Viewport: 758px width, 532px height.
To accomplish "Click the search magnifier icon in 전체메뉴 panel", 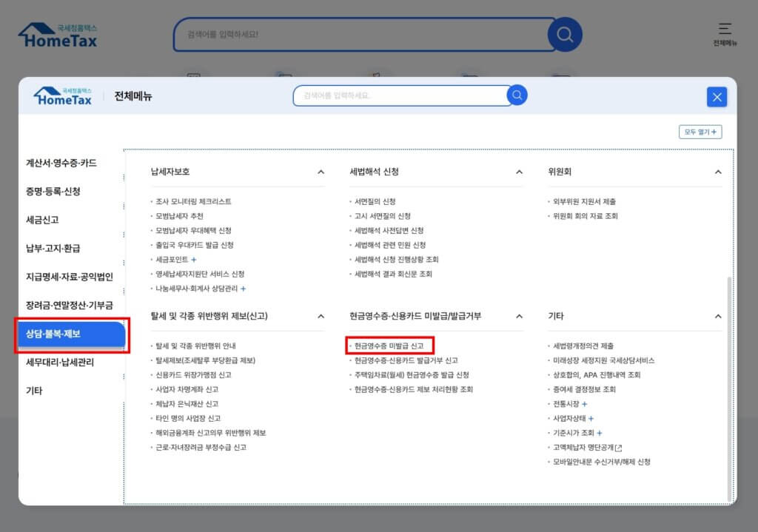I will pyautogui.click(x=517, y=95).
